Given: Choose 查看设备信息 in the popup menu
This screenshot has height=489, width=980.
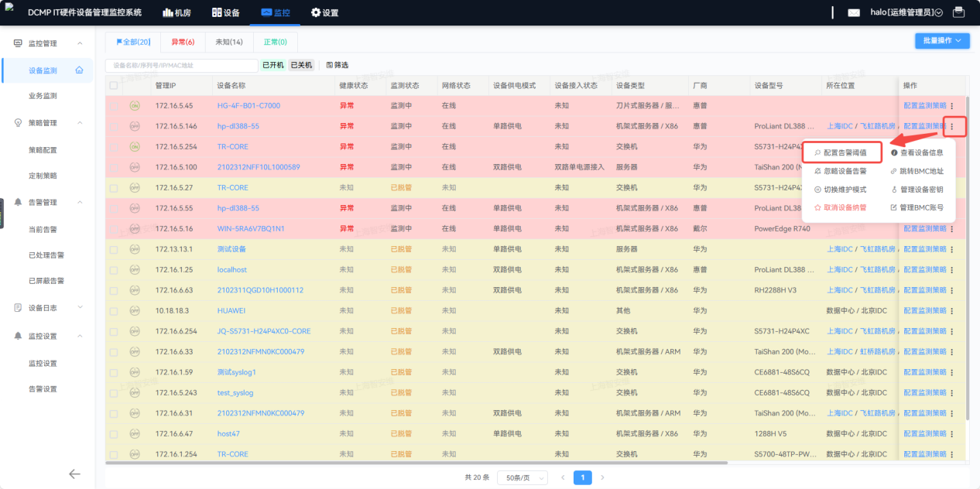Looking at the screenshot, I should coord(917,153).
